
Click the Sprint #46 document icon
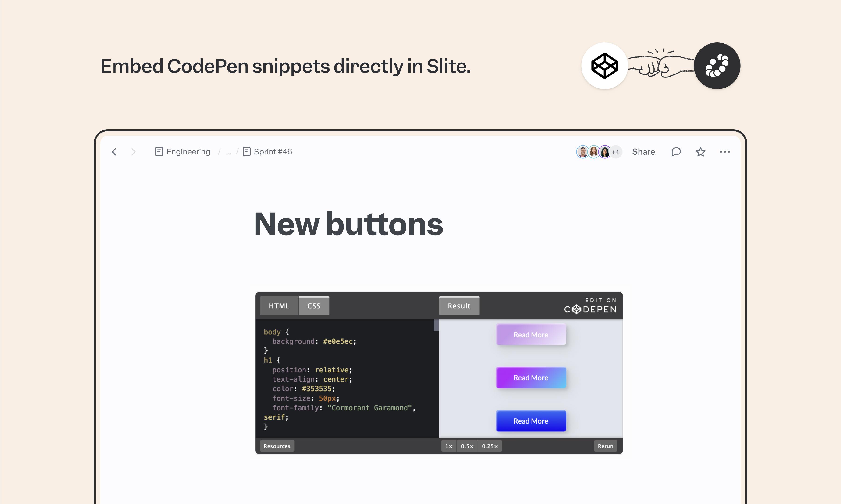click(246, 151)
